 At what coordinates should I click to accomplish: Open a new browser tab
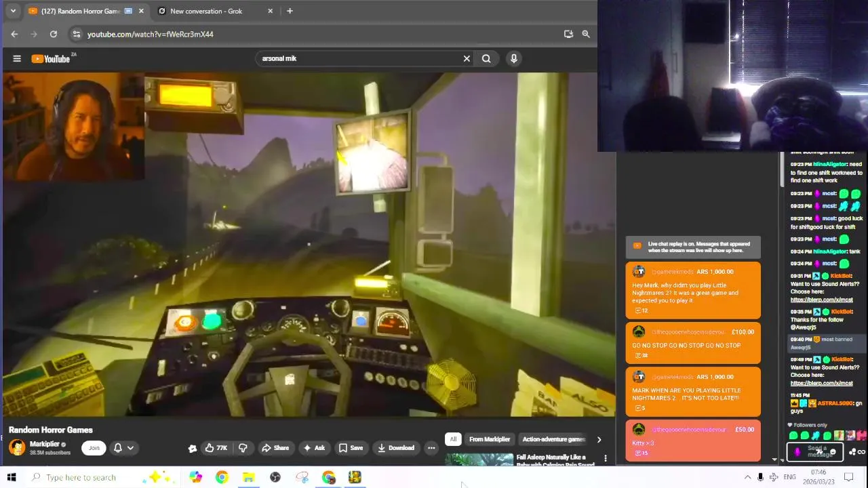point(290,11)
